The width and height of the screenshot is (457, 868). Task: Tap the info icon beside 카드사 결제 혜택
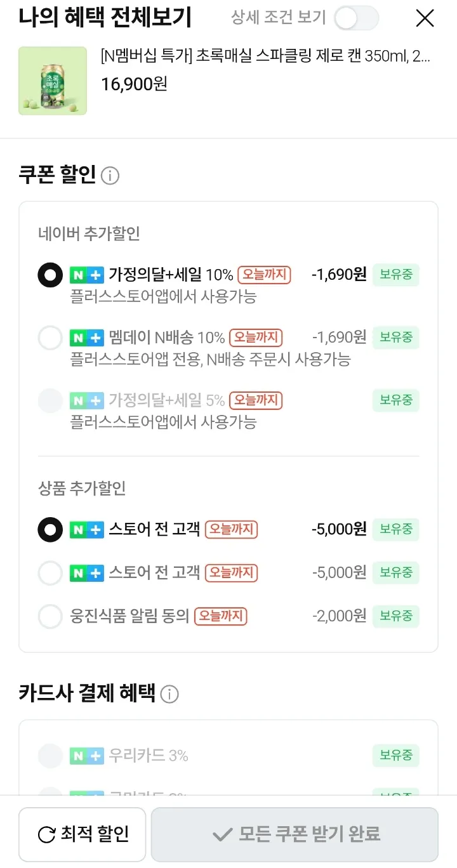click(169, 694)
